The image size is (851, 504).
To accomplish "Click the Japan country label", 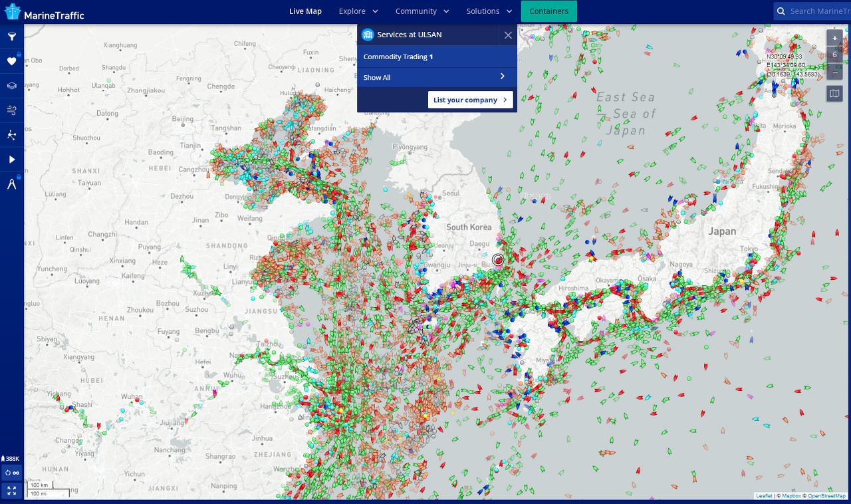I will (722, 231).
